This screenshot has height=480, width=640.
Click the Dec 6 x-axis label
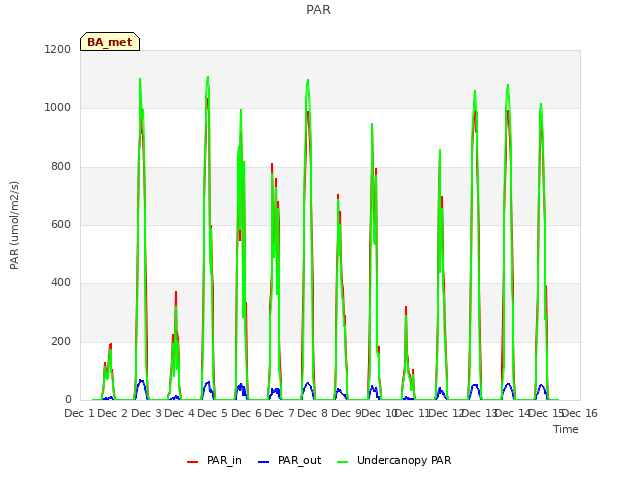[x=246, y=413]
